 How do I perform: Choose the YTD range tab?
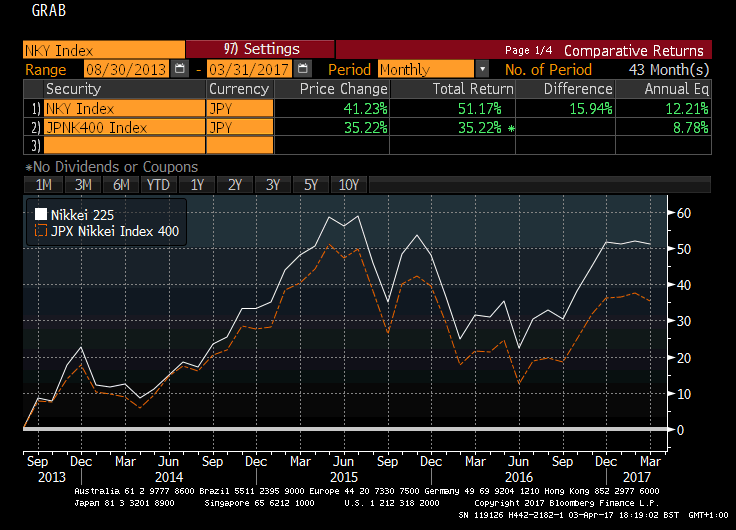pyautogui.click(x=157, y=185)
